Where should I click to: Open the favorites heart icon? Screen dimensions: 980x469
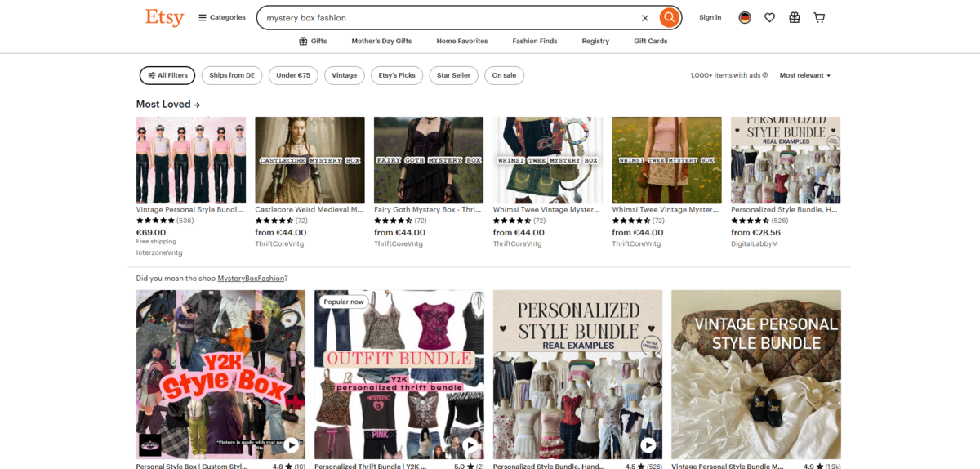point(769,17)
